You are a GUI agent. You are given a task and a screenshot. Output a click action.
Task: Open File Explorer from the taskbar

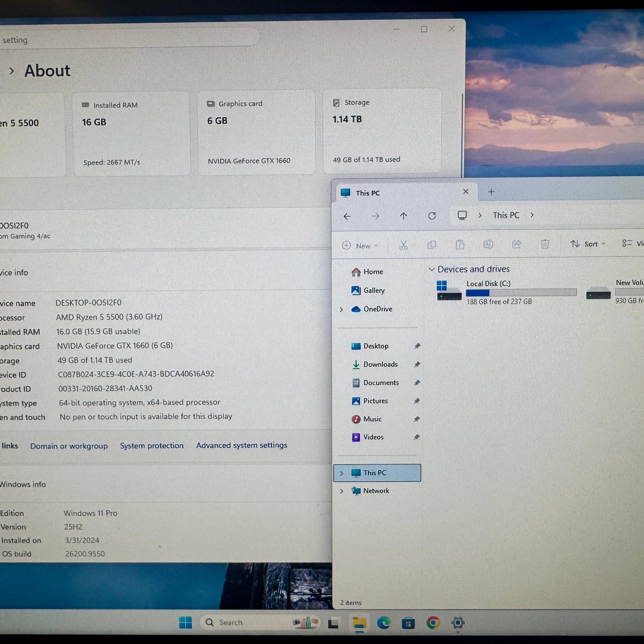click(359, 623)
